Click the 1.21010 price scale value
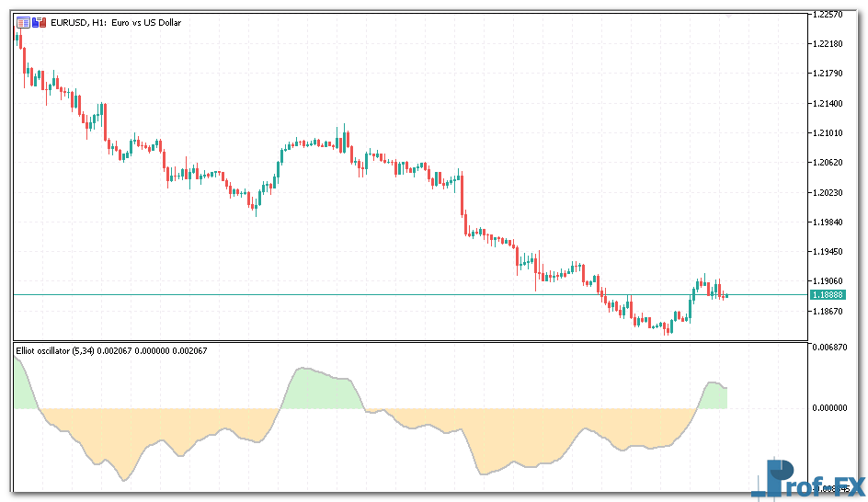 [829, 133]
